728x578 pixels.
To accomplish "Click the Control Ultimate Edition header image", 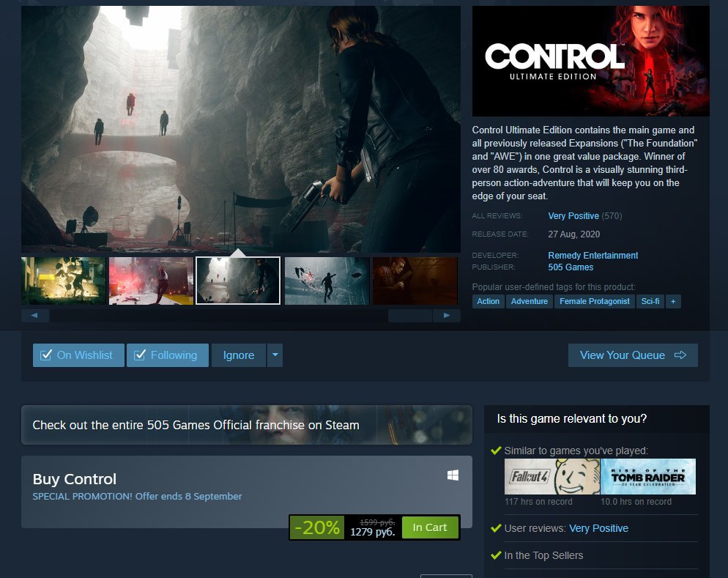I will 590,61.
